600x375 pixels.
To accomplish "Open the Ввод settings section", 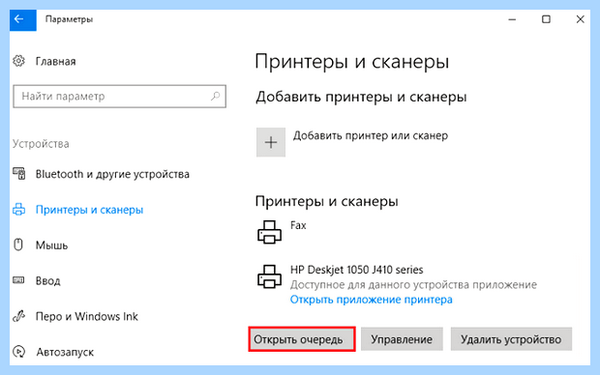I will [x=48, y=281].
